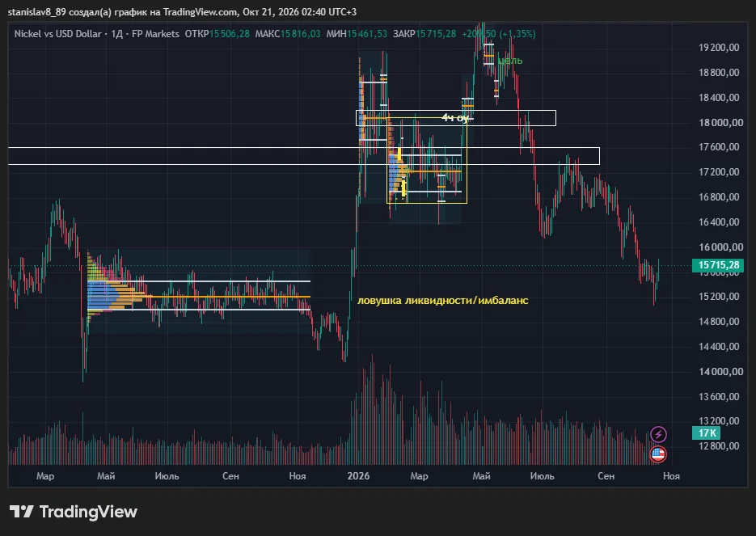Screen dimensions: 756x536
Task: Click the "1Д" timeframe label
Action: (116, 34)
